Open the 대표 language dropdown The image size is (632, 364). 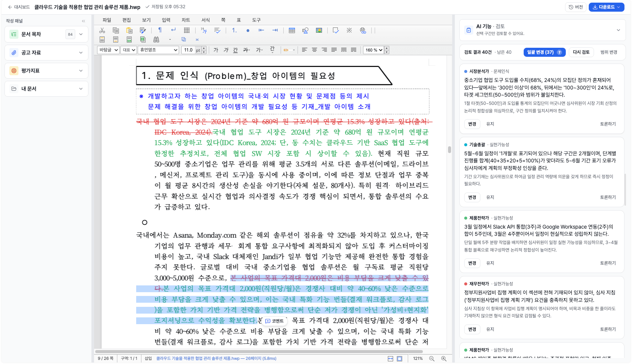(129, 50)
